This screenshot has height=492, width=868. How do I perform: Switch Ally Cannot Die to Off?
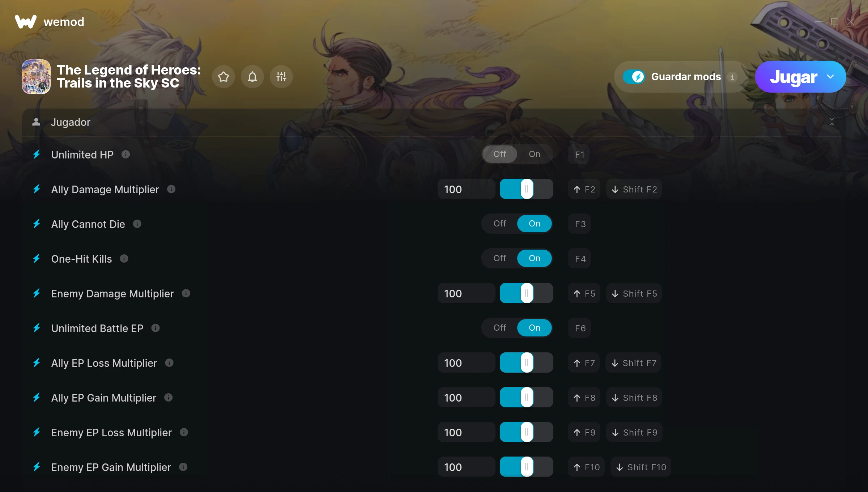(500, 224)
